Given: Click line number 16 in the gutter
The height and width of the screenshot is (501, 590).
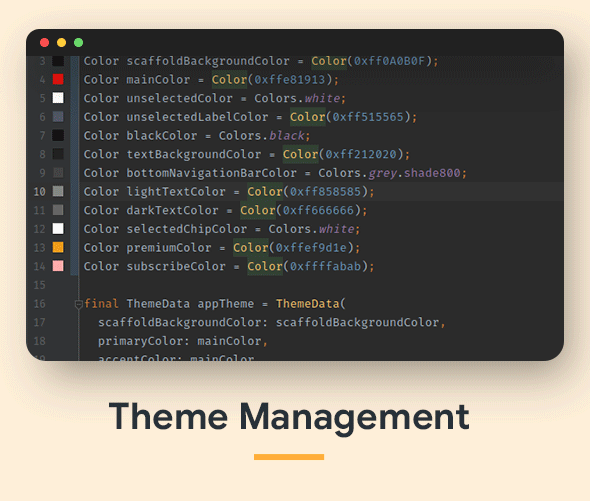Looking at the screenshot, I should pyautogui.click(x=40, y=304).
